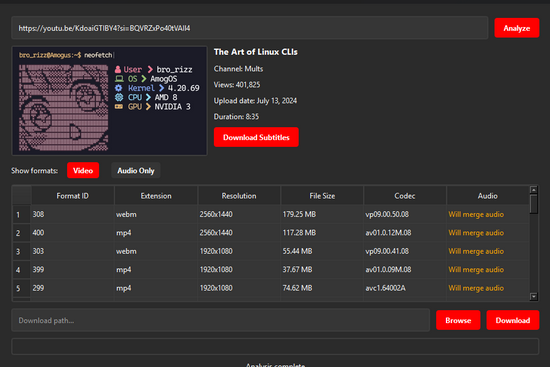Viewport: 550px width, 367px height.
Task: Select row header number 1
Action: point(21,214)
